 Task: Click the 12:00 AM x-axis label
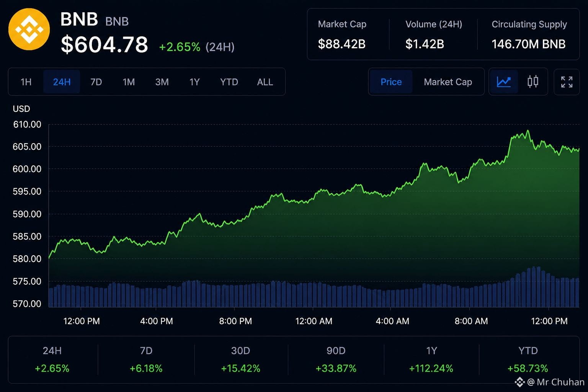point(314,321)
